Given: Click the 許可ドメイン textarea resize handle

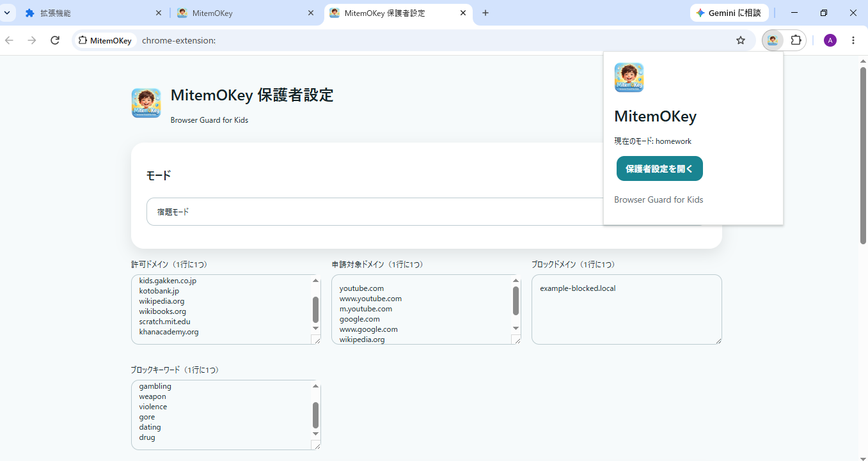Looking at the screenshot, I should [x=315, y=340].
